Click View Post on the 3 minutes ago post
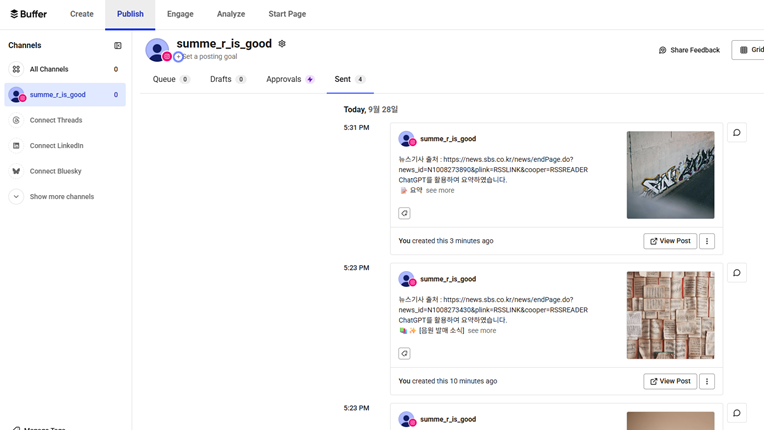Image resolution: width=764 pixels, height=430 pixels. point(670,241)
